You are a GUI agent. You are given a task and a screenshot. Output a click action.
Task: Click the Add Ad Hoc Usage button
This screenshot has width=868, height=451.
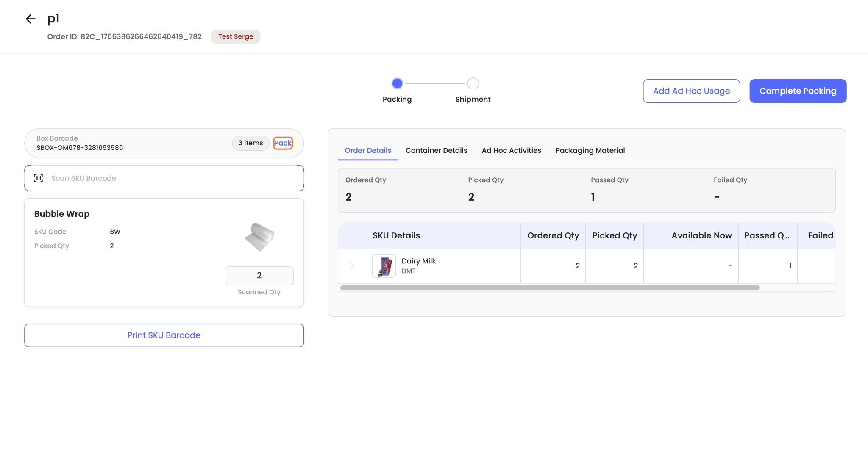coord(691,91)
